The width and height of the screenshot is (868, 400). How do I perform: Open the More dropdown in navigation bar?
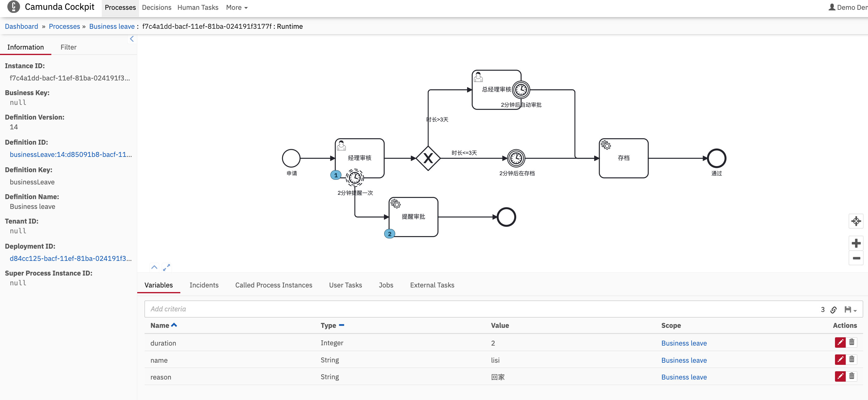click(237, 7)
